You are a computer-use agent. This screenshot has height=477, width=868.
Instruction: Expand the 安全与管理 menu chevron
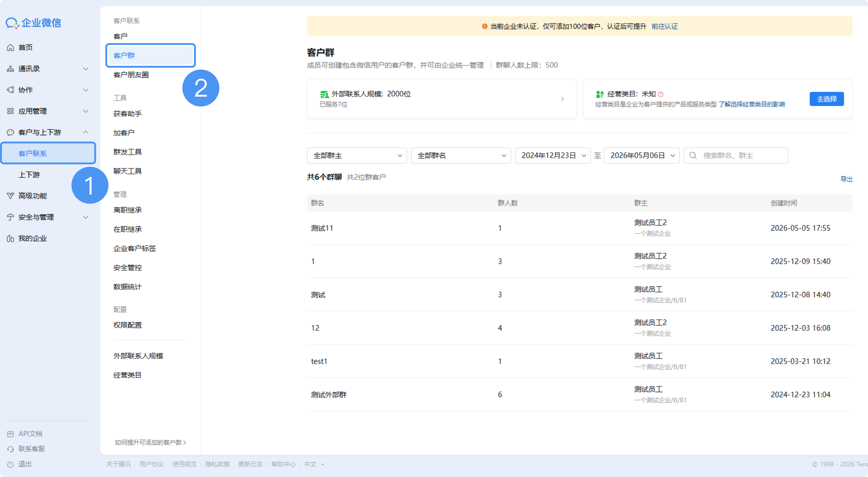tap(86, 217)
